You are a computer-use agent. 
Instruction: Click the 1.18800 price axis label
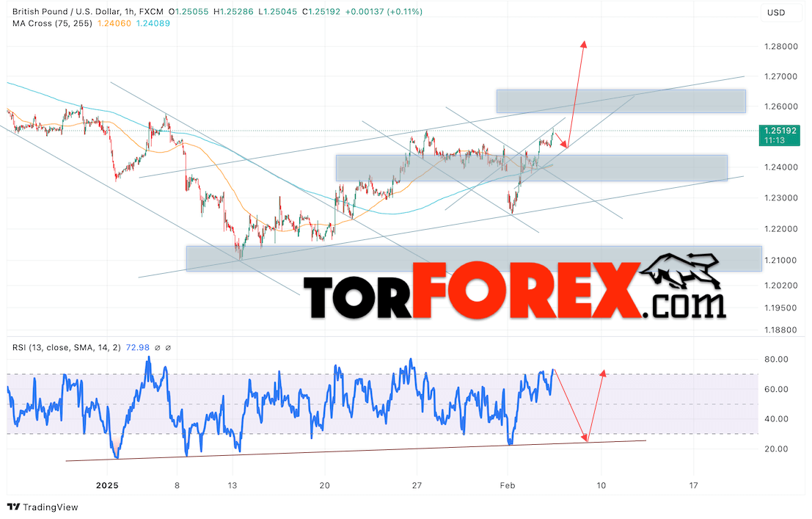pyautogui.click(x=781, y=330)
